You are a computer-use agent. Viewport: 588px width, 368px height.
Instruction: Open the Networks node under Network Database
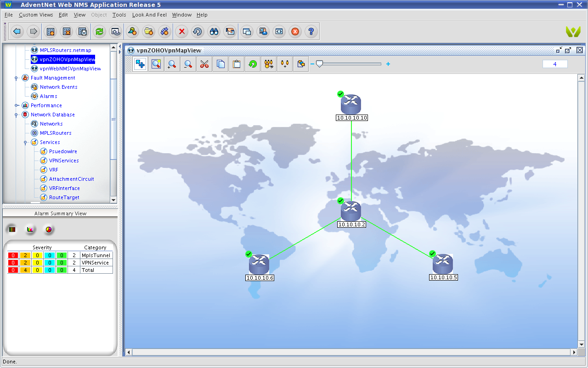(x=51, y=124)
